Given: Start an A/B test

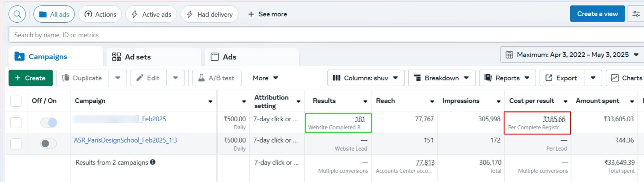Looking at the screenshot, I should click(217, 78).
